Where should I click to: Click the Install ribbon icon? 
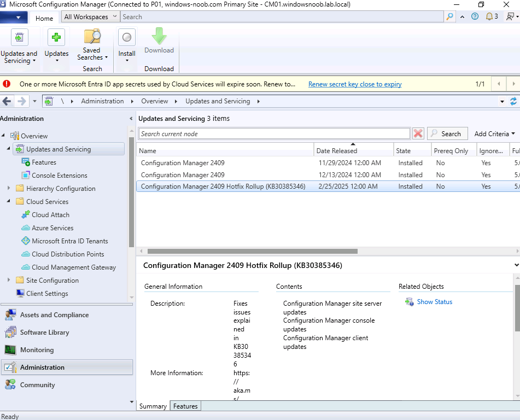(x=127, y=37)
